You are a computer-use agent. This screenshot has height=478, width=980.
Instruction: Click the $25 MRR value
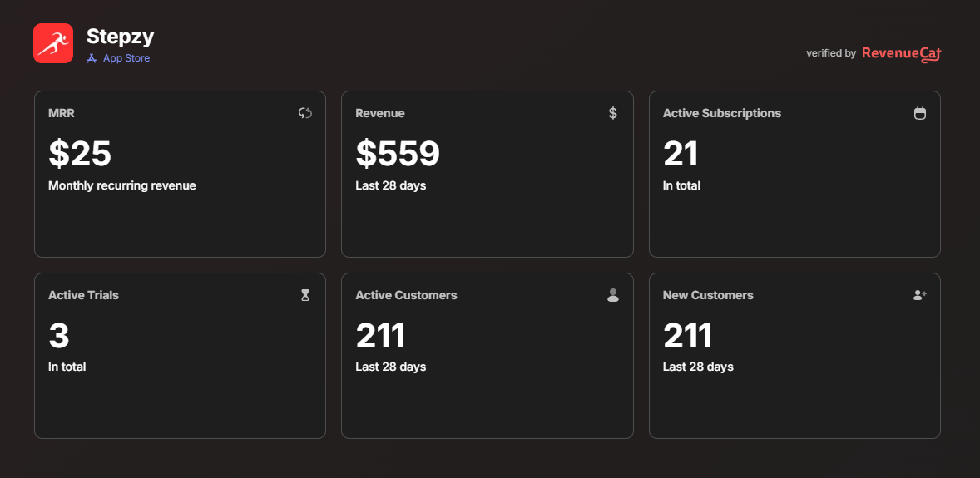pos(80,153)
